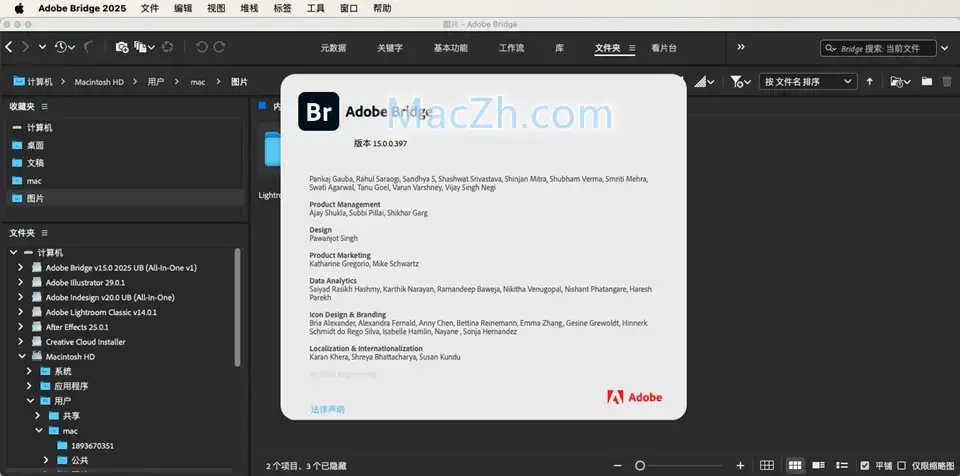
Task: Expand the 系统 folder node
Action: tap(29, 371)
